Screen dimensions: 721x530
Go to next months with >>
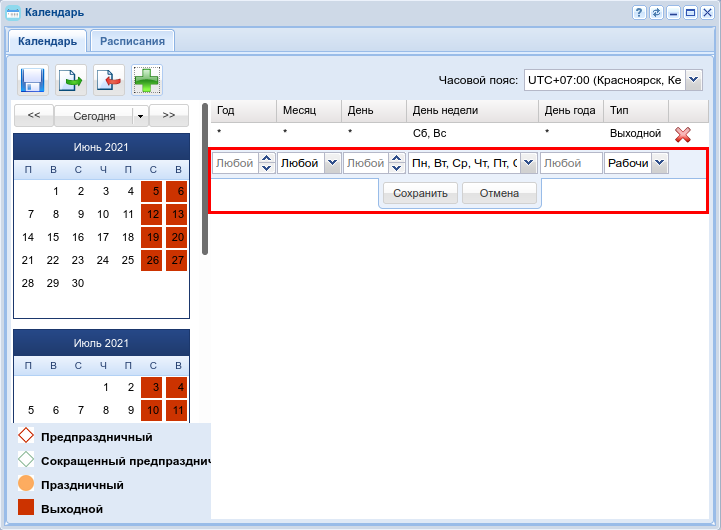pyautogui.click(x=169, y=115)
